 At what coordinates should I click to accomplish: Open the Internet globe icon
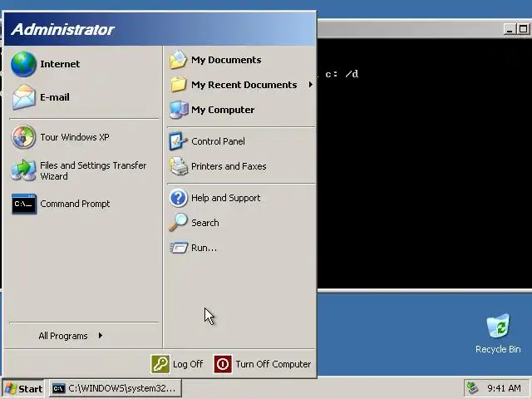coord(23,64)
